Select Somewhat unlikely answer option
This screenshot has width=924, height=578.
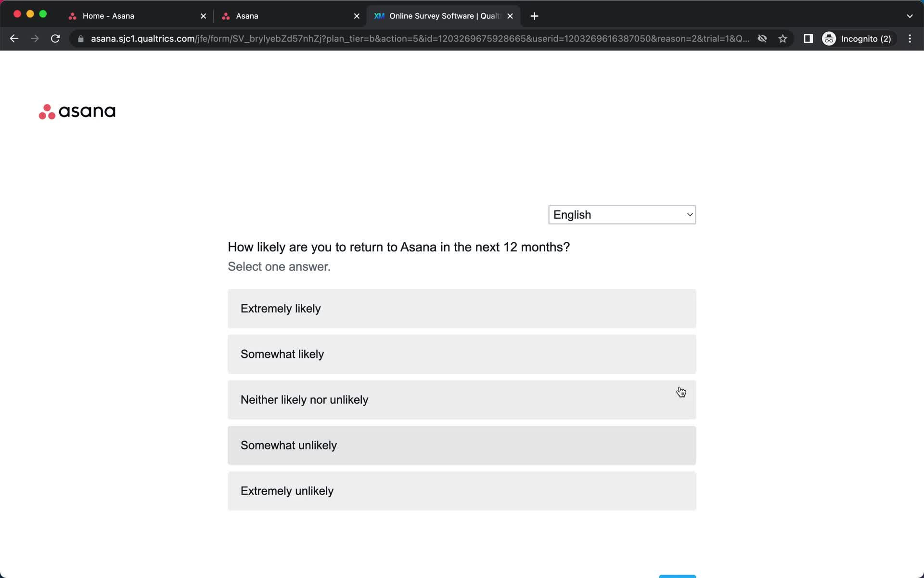click(462, 445)
